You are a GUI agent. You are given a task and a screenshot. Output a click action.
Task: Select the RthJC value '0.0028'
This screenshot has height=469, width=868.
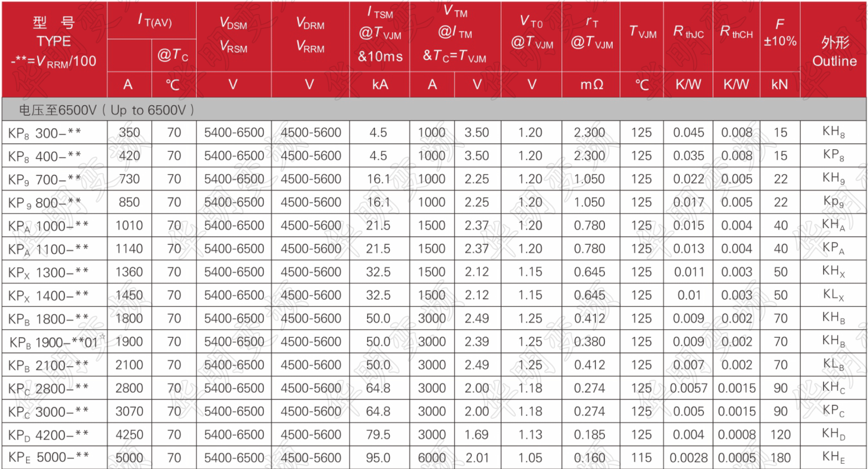point(689,458)
